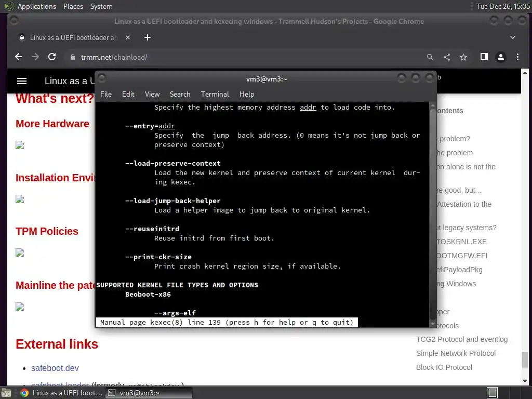
Task: Go back in Chrome browser
Action: click(19, 57)
